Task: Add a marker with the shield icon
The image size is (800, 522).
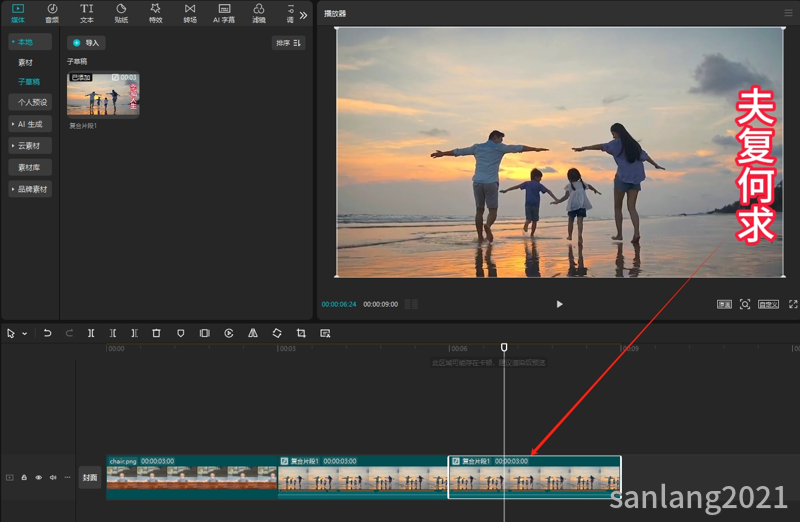Action: pyautogui.click(x=181, y=333)
